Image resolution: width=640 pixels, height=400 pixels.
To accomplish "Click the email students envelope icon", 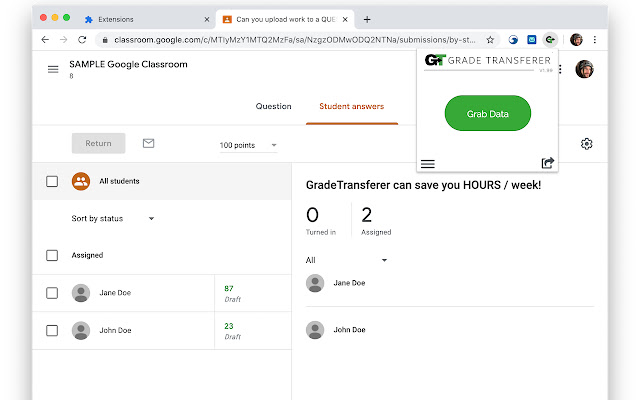I will coord(148,144).
